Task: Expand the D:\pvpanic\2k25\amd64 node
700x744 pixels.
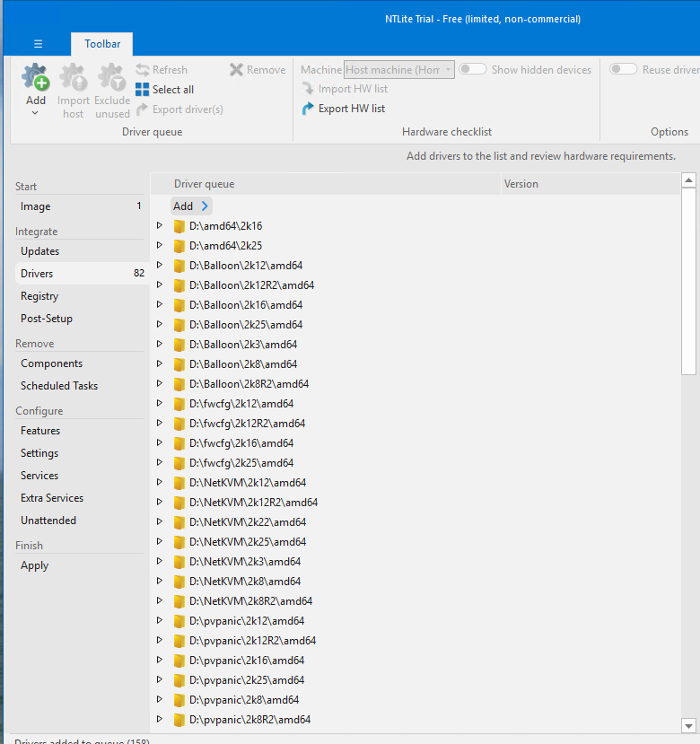Action: click(x=160, y=679)
